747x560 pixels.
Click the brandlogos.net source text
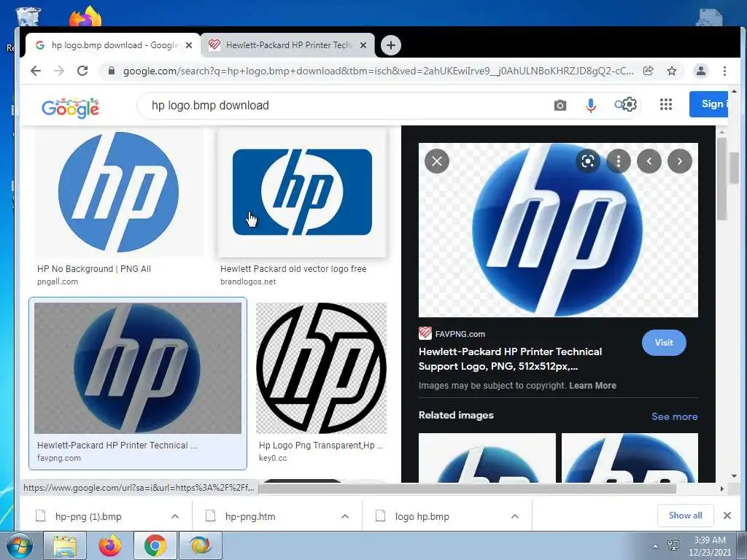click(248, 281)
